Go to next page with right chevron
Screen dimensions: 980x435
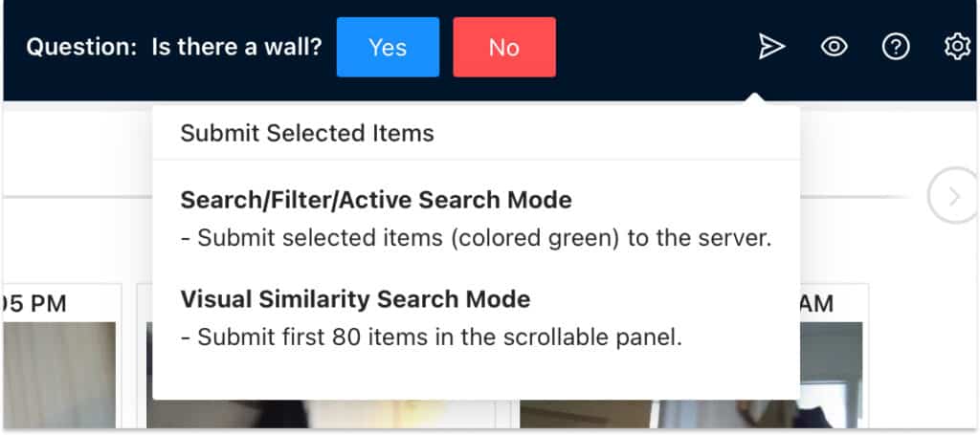pos(952,197)
